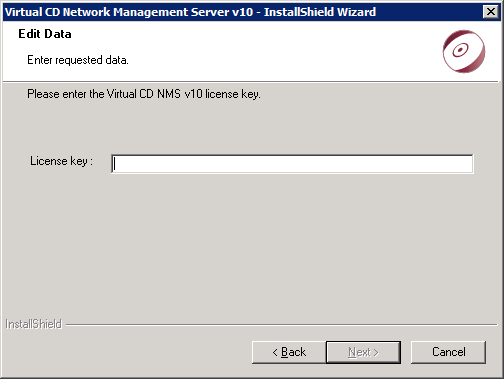Place cursor at end of License key box
504x379 pixels.
pos(468,164)
